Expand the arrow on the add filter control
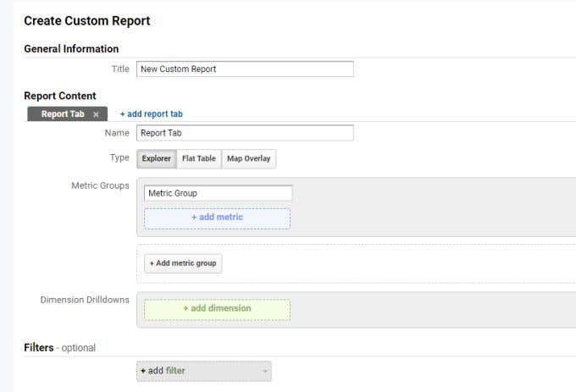The width and height of the screenshot is (576, 392). coord(265,371)
